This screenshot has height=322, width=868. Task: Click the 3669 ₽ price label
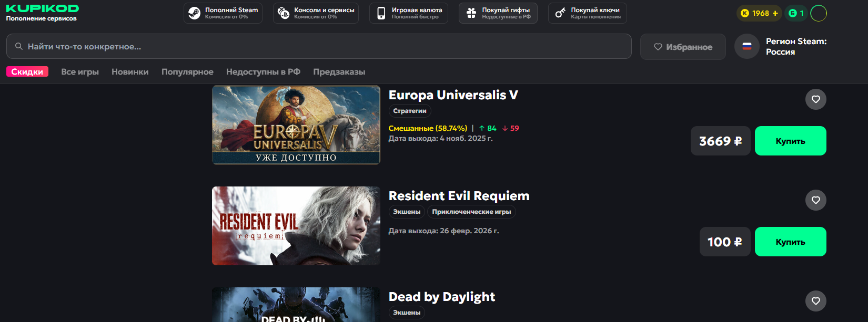[x=721, y=141]
